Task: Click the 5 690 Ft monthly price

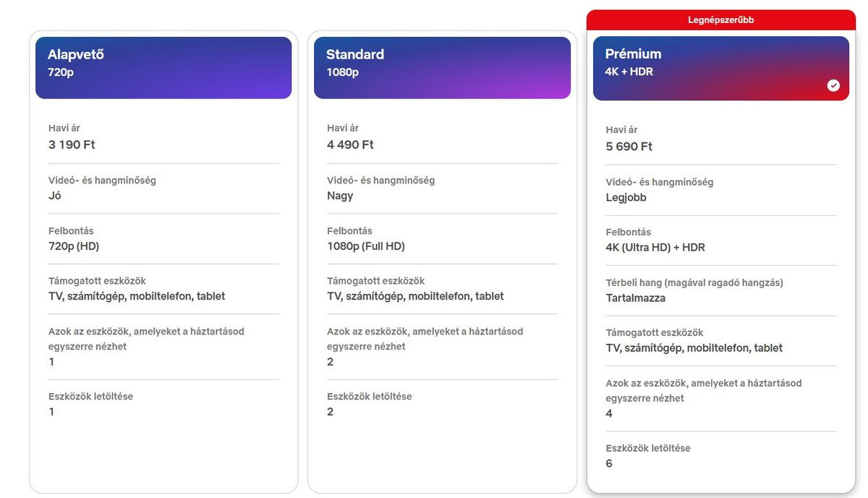Action: click(x=629, y=146)
